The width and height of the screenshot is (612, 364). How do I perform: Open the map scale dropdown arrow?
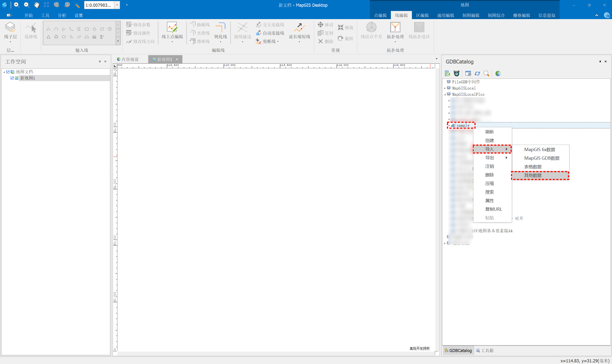tap(117, 5)
